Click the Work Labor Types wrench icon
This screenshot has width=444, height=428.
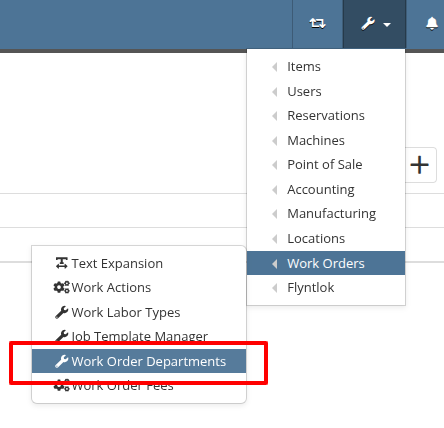pos(62,312)
